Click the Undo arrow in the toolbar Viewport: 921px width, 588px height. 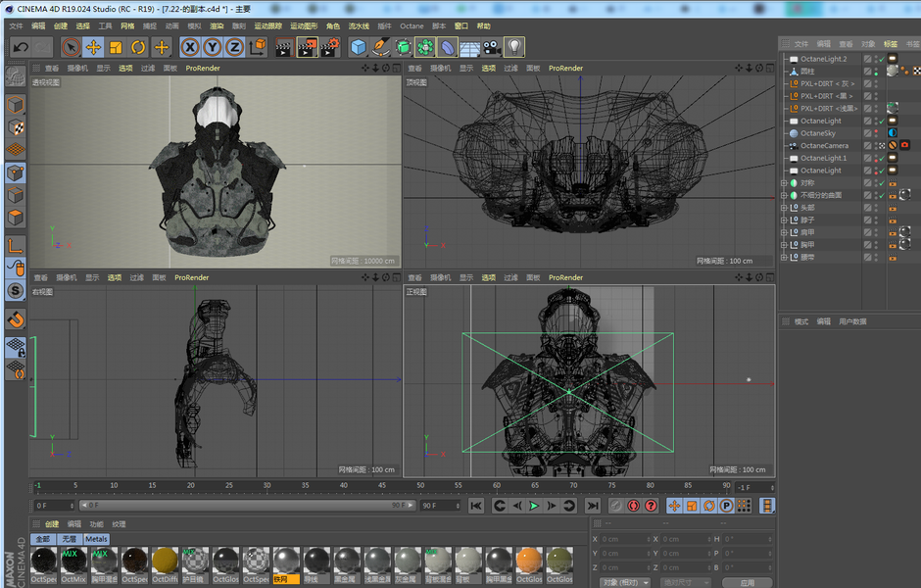coord(21,47)
